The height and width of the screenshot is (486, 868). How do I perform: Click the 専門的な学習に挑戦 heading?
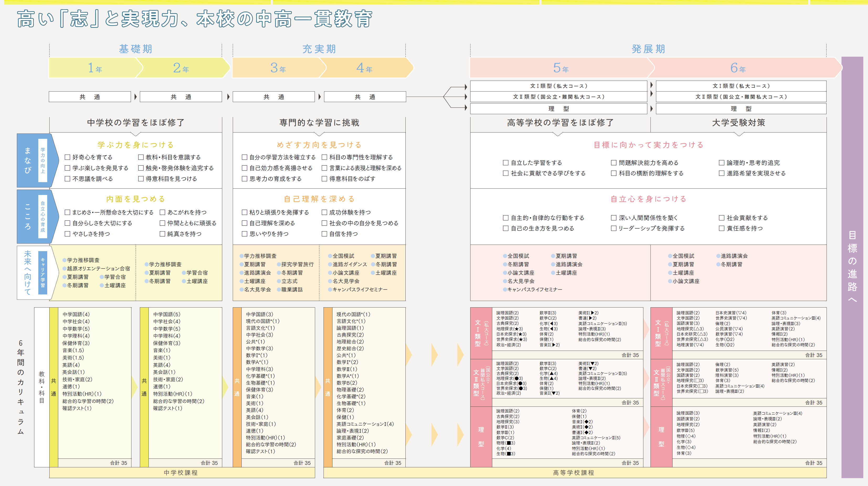pyautogui.click(x=319, y=123)
